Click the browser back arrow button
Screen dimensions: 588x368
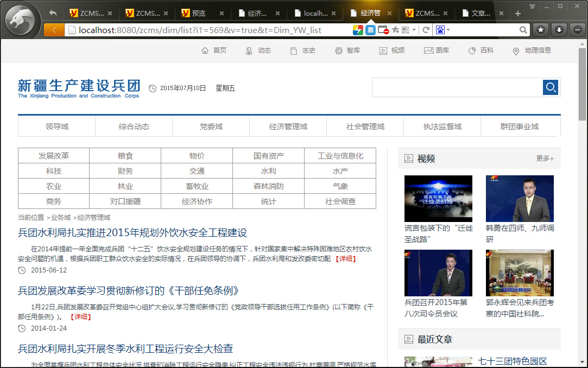pyautogui.click(x=54, y=30)
